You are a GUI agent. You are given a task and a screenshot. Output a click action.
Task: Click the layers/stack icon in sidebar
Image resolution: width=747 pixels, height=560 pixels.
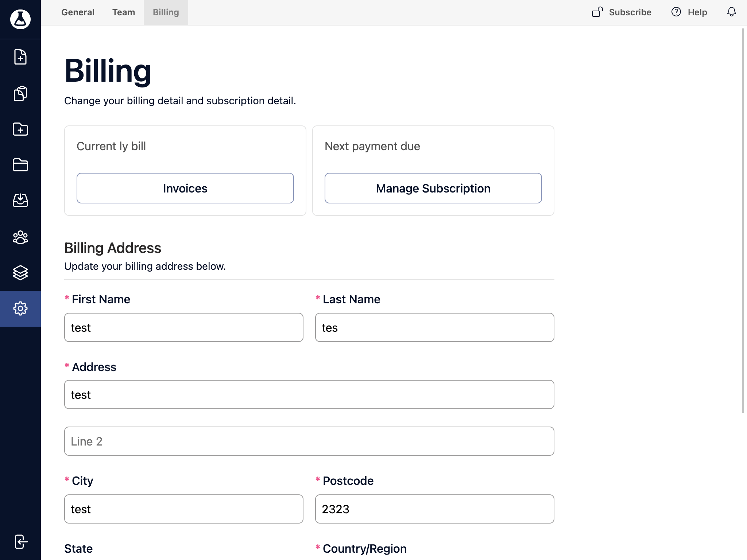20,272
